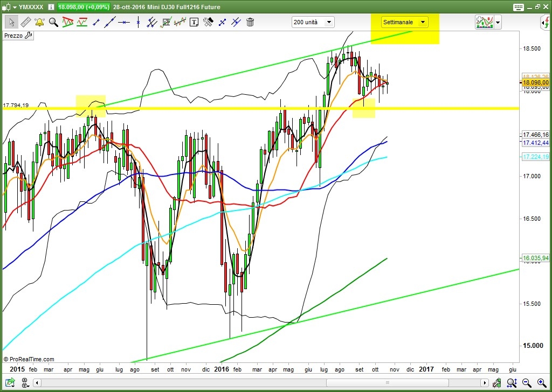This screenshot has width=552, height=392.
Task: Select the cursor pointer tool
Action: pos(12,22)
